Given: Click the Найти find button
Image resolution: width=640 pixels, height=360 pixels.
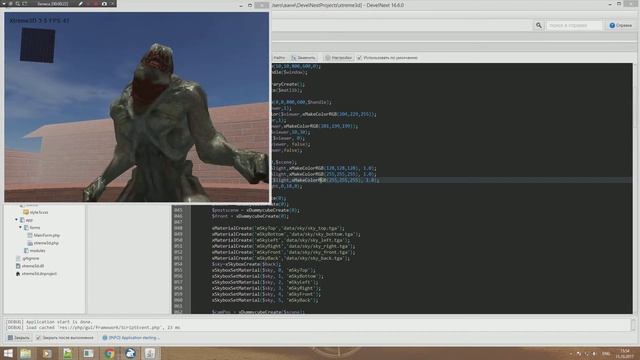Looking at the screenshot, I should point(280,58).
